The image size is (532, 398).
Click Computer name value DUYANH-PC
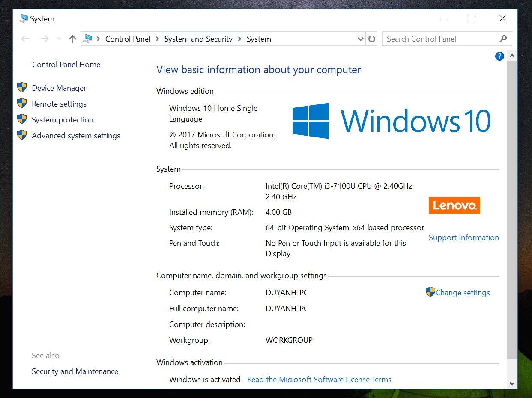point(287,293)
